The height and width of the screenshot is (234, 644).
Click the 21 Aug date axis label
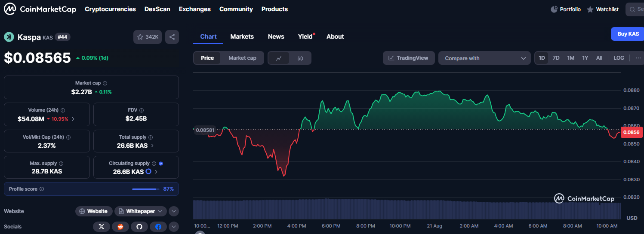pos(434,226)
